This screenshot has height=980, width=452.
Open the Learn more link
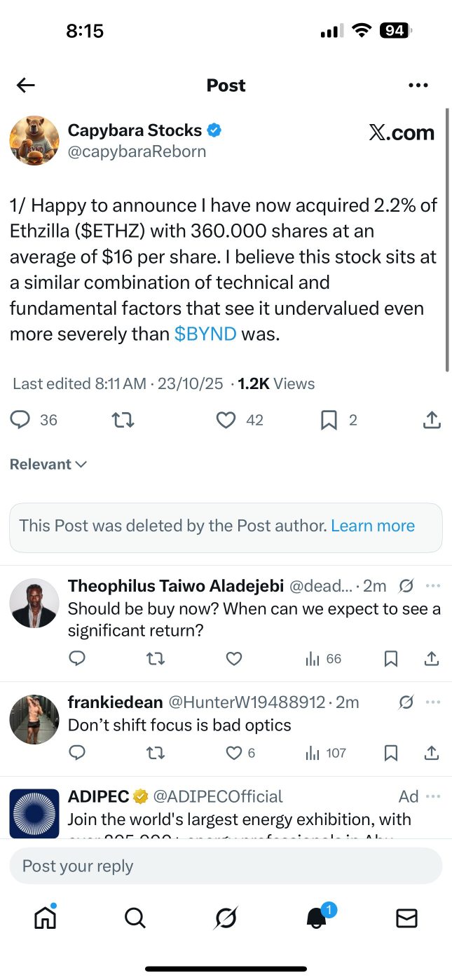pyautogui.click(x=373, y=526)
